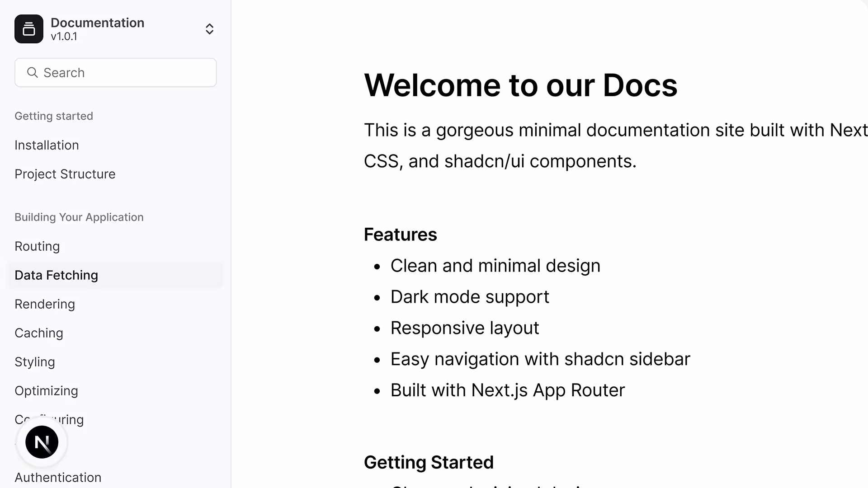This screenshot has width=868, height=488.
Task: Open the Authentication page
Action: click(58, 477)
